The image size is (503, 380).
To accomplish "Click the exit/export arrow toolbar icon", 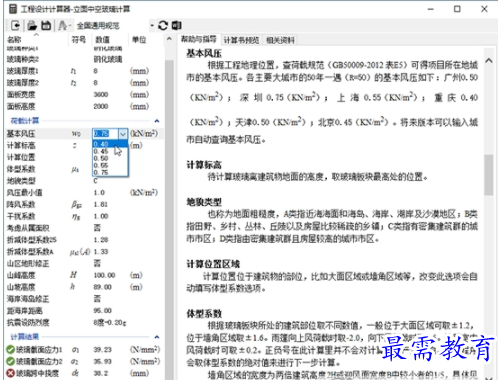I will coord(16,25).
